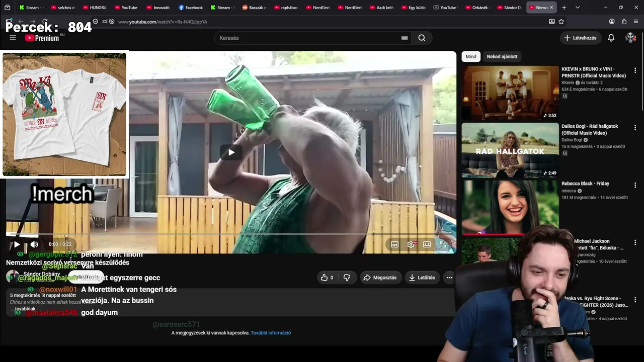Open options for Michael Jackson video

point(635,242)
